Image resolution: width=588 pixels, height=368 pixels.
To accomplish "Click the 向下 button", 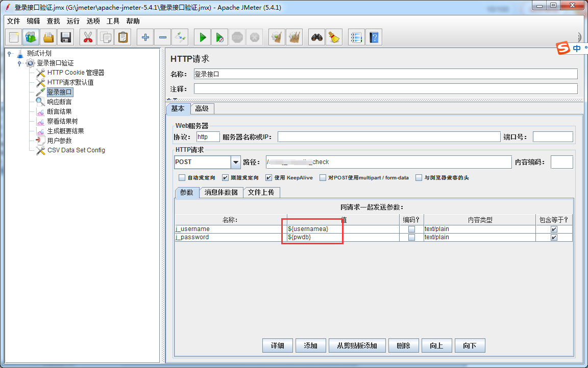I will point(470,346).
